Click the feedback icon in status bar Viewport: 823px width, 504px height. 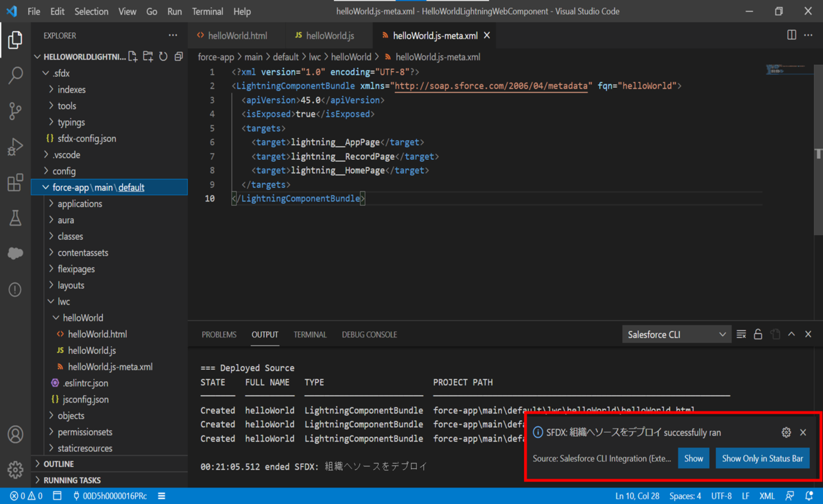(790, 496)
